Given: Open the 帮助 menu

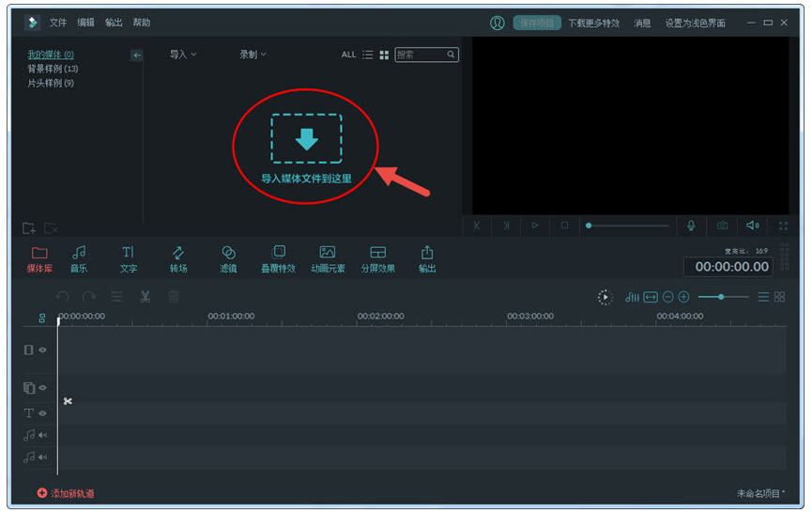Looking at the screenshot, I should pyautogui.click(x=142, y=23).
